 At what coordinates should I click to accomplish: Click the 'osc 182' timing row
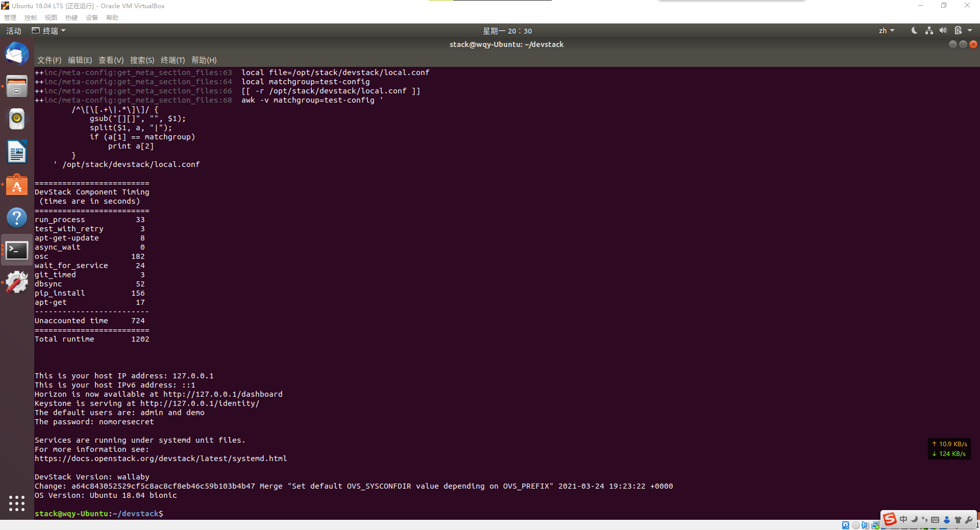click(x=90, y=256)
